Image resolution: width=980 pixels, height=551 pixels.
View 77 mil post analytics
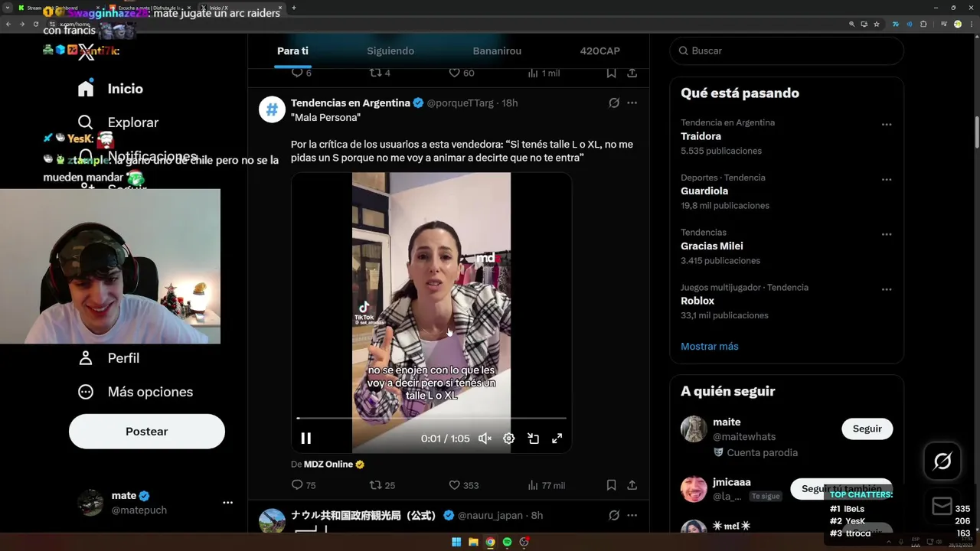pos(547,485)
